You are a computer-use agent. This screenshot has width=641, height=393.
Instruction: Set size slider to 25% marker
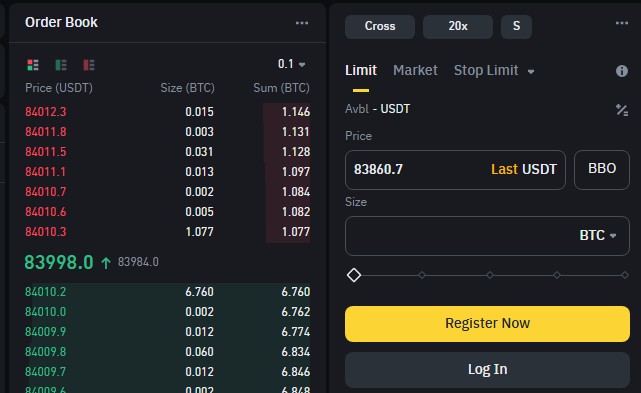click(x=422, y=275)
